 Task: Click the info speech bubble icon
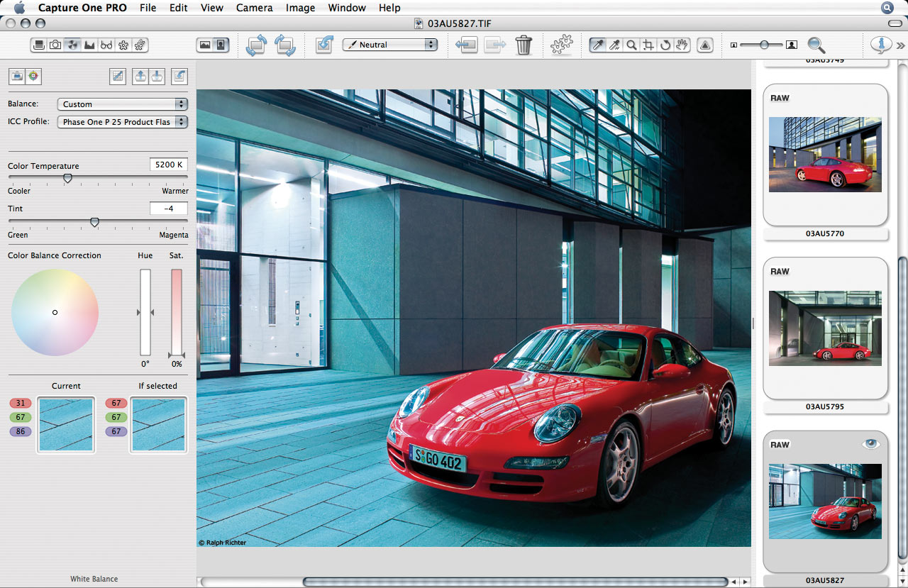pyautogui.click(x=881, y=45)
